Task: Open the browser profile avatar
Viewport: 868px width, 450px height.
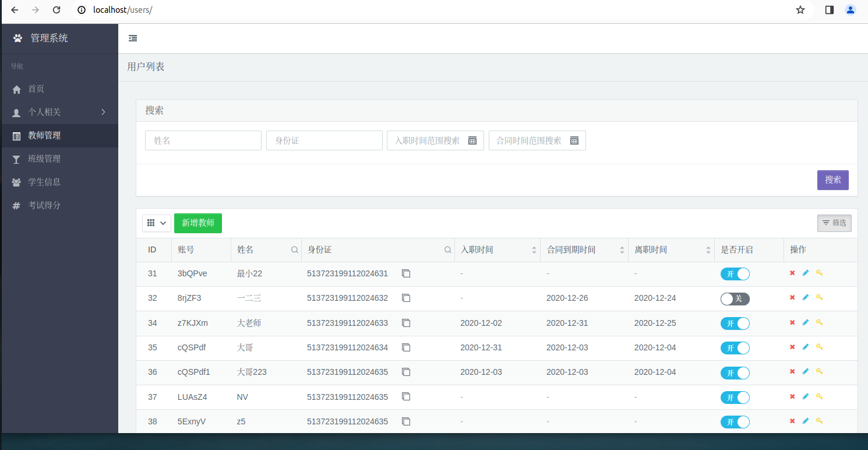Action: click(851, 10)
